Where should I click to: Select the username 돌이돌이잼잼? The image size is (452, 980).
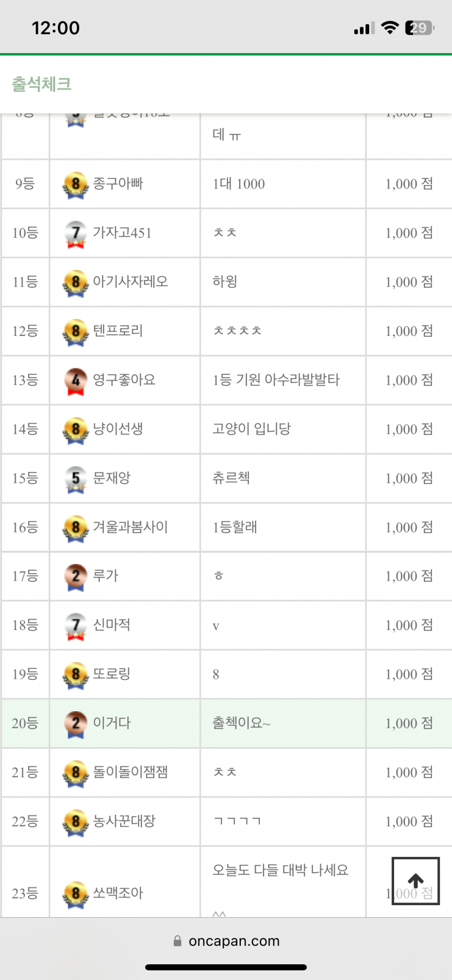(130, 772)
